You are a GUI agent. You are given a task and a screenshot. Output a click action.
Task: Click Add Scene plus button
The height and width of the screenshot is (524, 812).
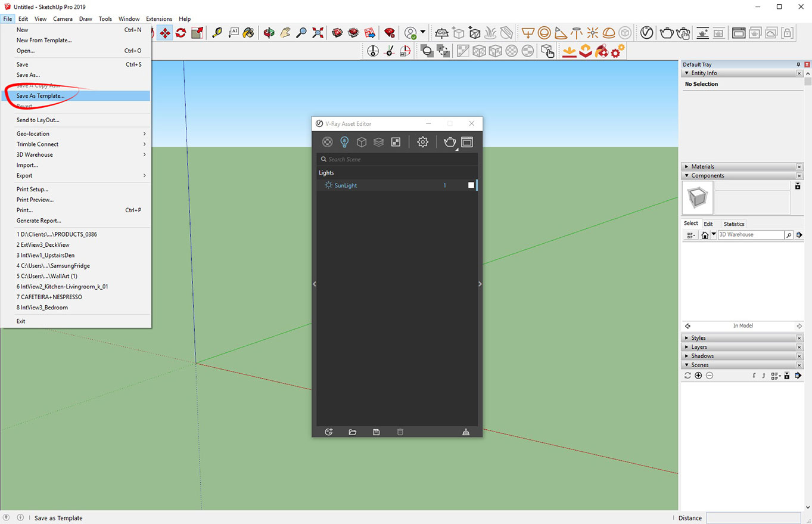point(698,376)
